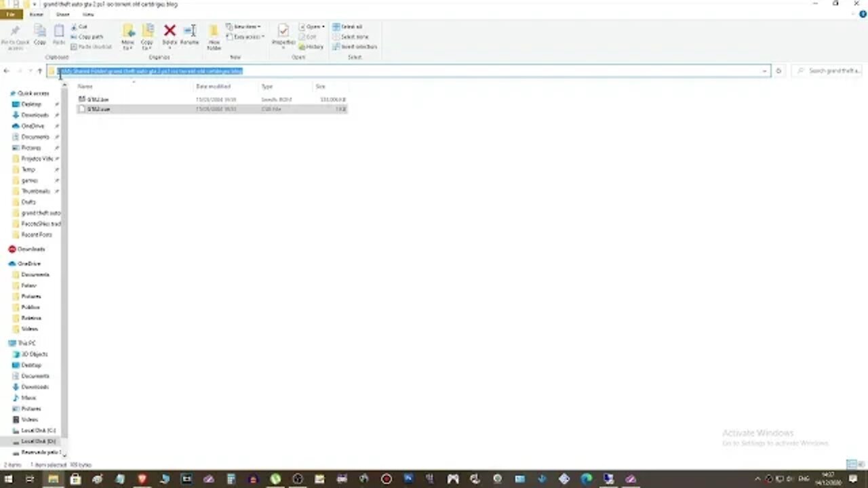The image size is (868, 488).
Task: Select the highlighted CUE file row
Action: (212, 108)
